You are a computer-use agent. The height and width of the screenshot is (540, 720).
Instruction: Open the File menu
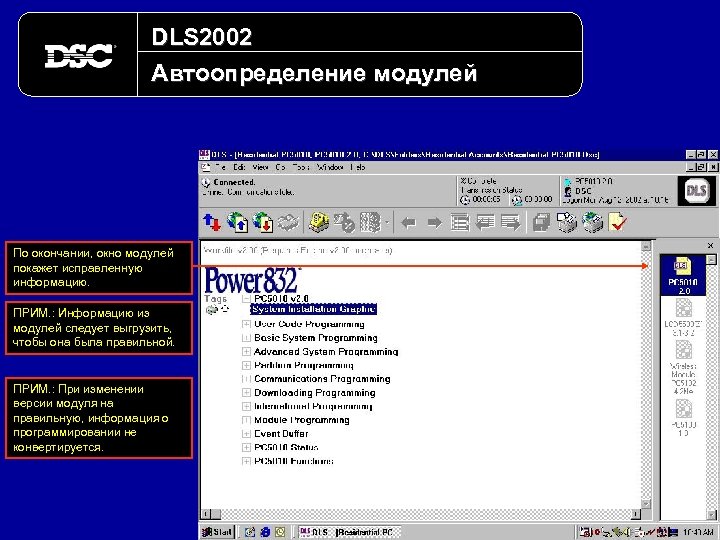click(x=221, y=167)
